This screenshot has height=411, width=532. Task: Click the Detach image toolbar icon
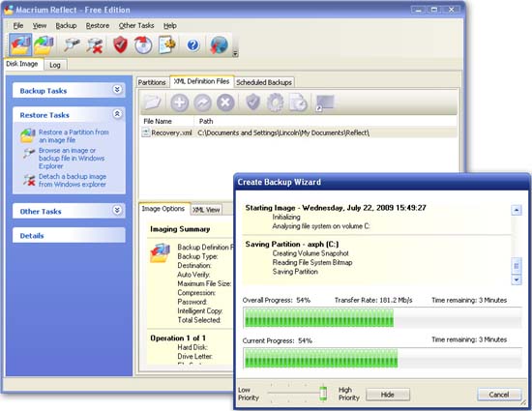[x=95, y=45]
